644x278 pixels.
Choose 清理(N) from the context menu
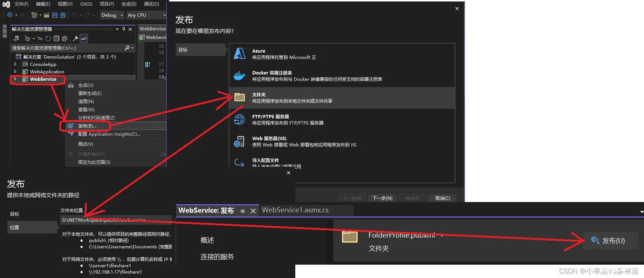tap(116, 102)
